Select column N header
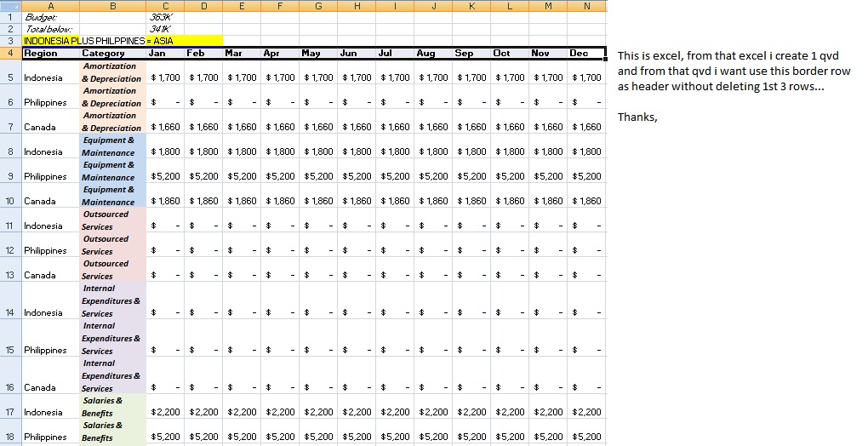Screen dimensions: 868x446 587,6
